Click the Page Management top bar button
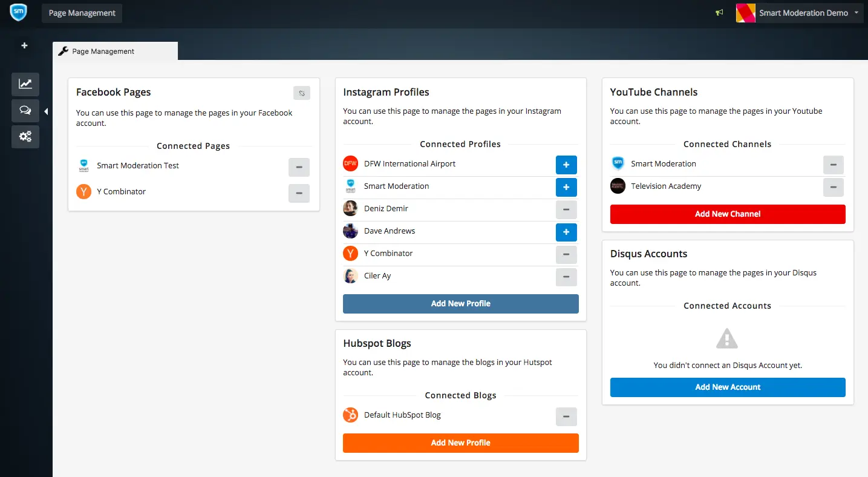This screenshot has width=868, height=477. click(x=82, y=13)
